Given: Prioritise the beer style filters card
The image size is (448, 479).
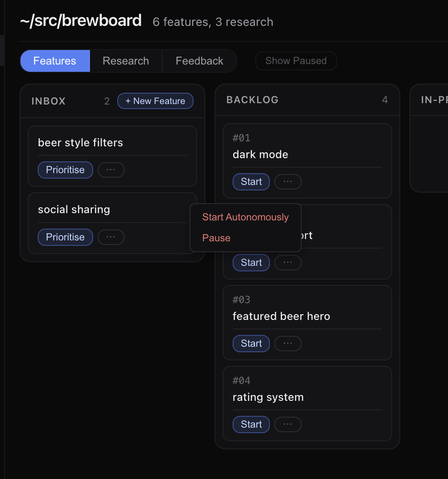Looking at the screenshot, I should click(65, 170).
